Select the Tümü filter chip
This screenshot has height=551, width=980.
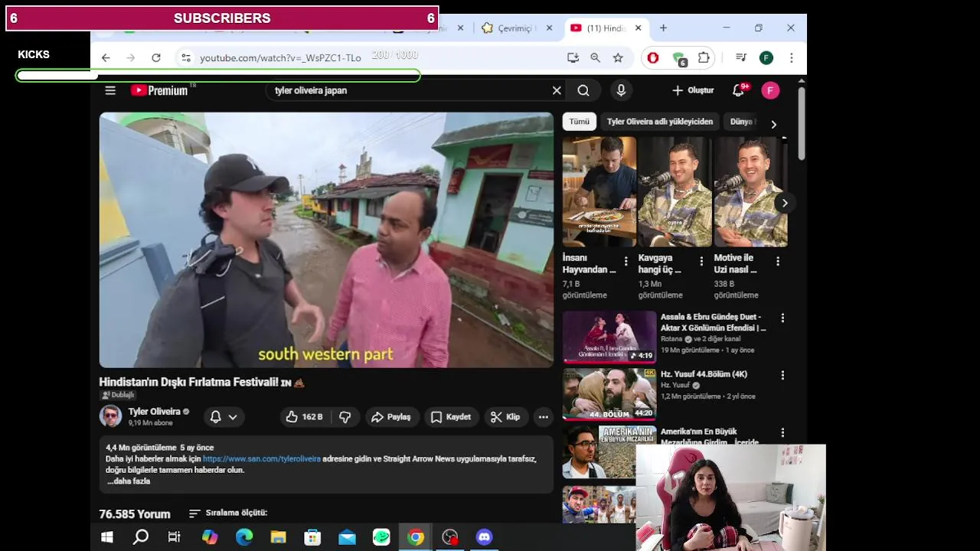(x=580, y=122)
